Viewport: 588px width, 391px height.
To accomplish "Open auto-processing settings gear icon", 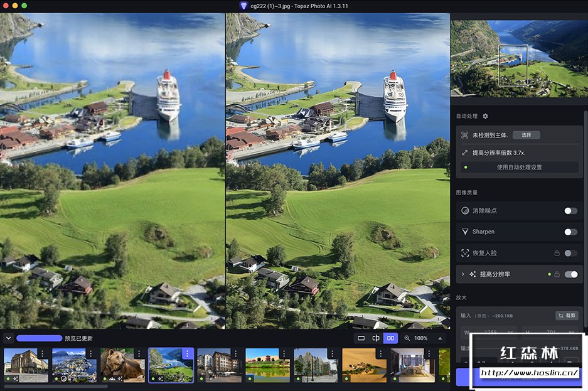I will coord(485,116).
